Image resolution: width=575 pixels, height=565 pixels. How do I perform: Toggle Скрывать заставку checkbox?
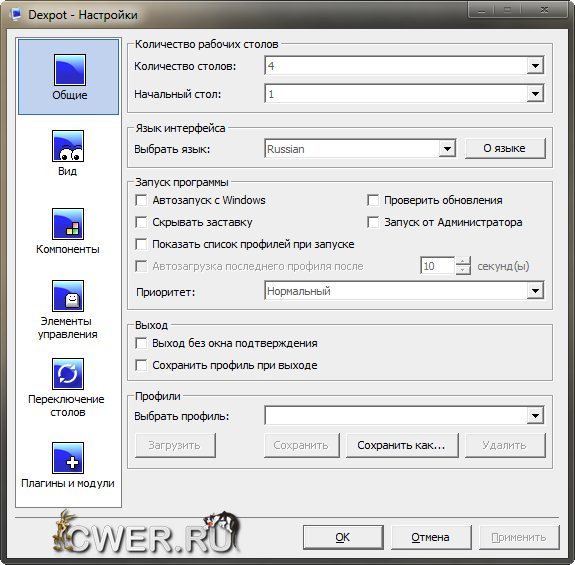tap(141, 222)
